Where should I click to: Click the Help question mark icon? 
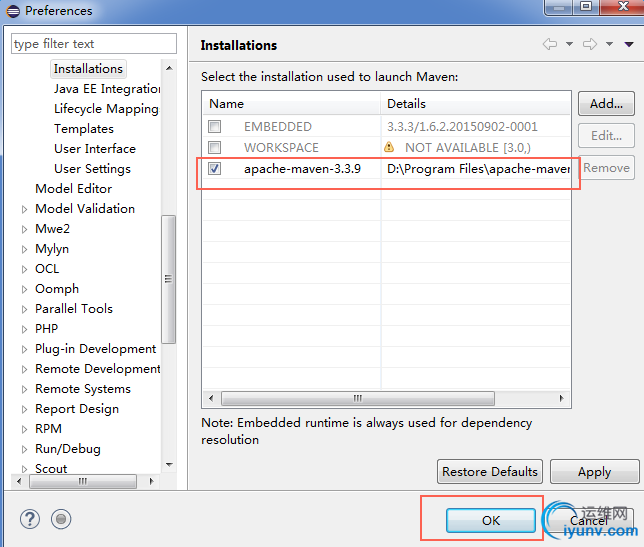coord(30,519)
